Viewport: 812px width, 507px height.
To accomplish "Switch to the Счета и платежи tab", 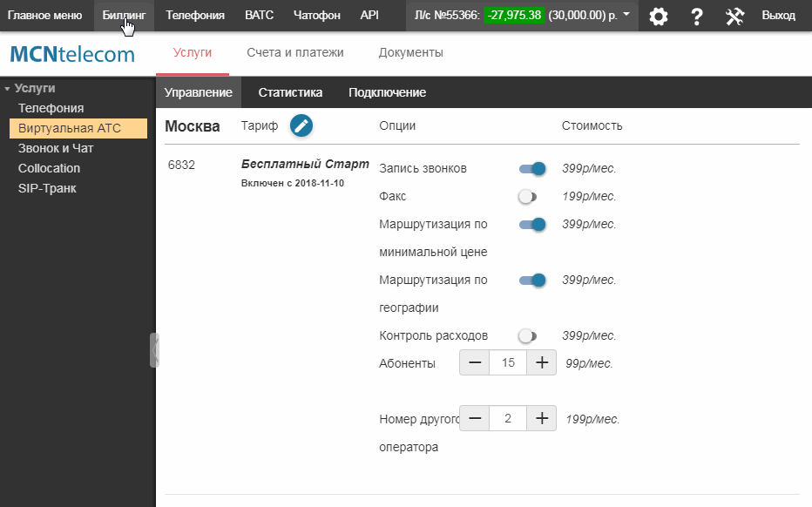I will 294,52.
